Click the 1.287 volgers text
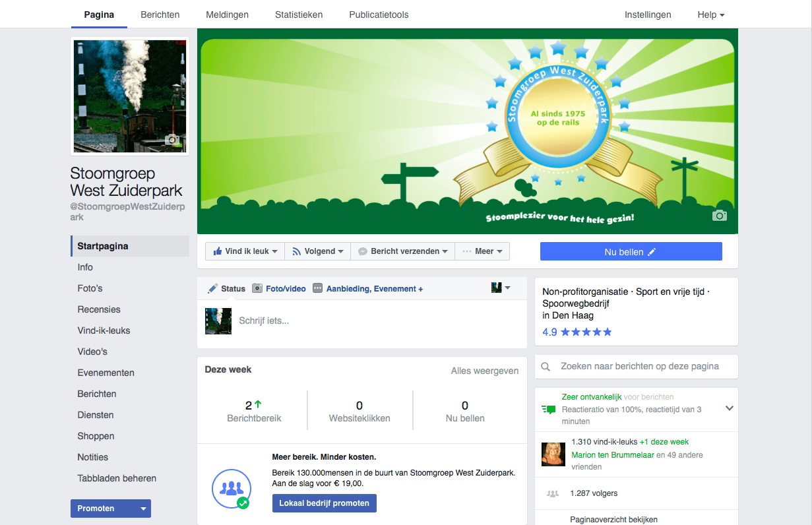Viewport: 812px width, 525px height. [x=594, y=493]
